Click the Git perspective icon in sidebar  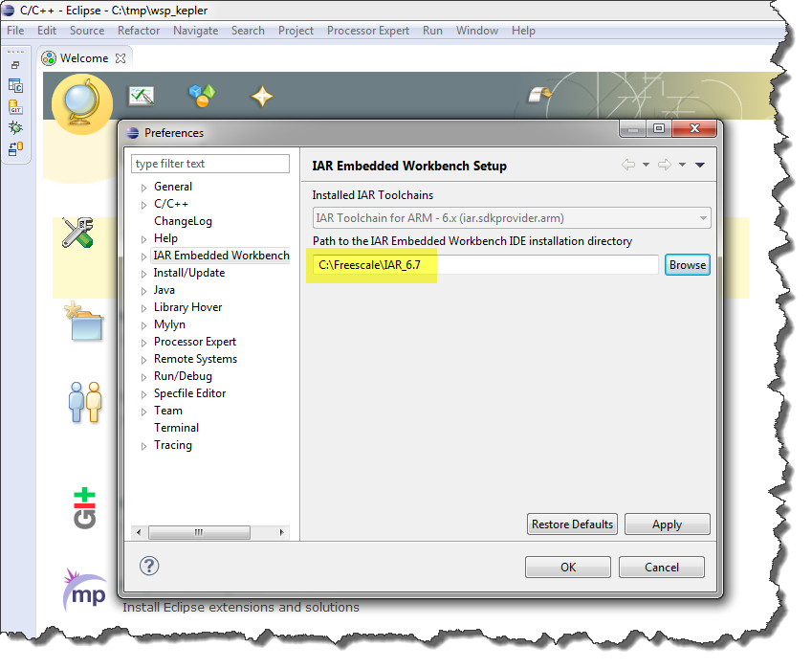coord(15,107)
